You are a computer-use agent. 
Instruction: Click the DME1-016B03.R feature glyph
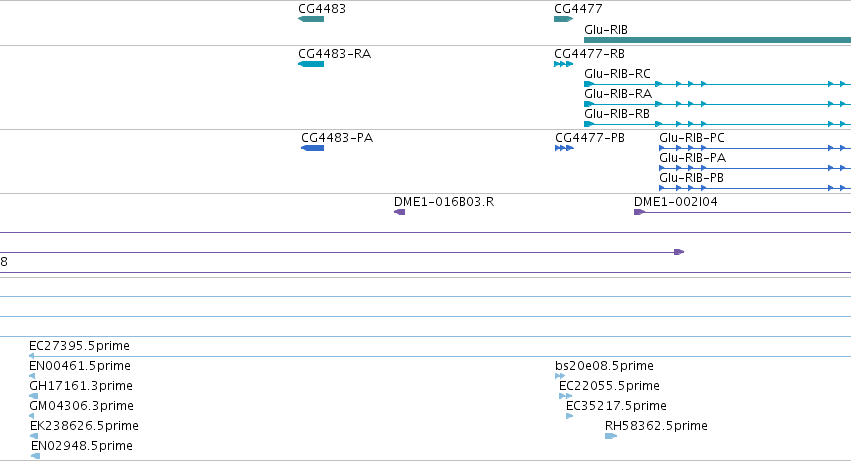(399, 212)
